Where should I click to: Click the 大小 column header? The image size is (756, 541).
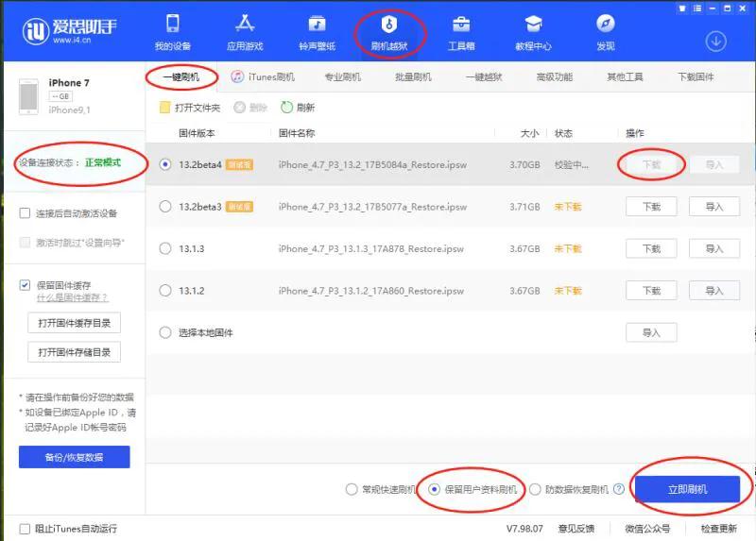pyautogui.click(x=530, y=133)
